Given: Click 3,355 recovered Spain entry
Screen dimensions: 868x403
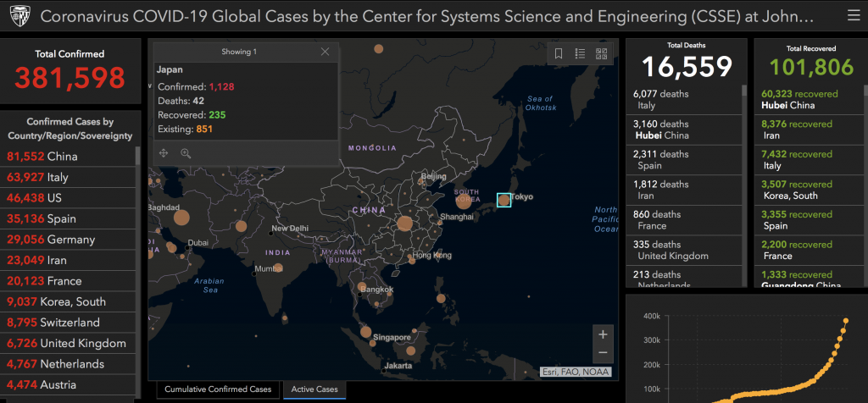Looking at the screenshot, I should 808,220.
